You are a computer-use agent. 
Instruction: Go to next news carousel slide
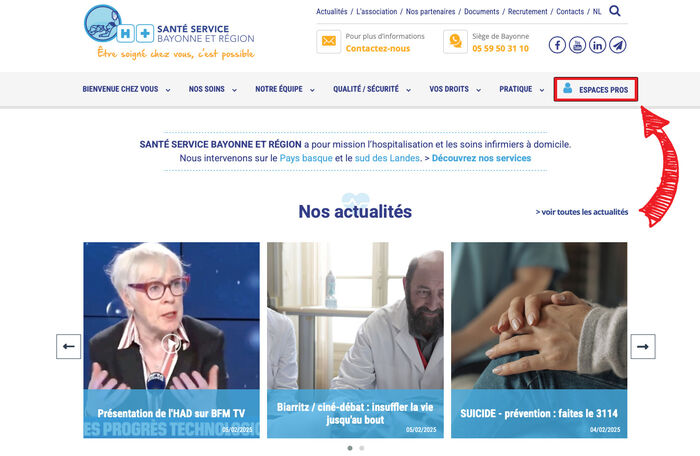pos(643,347)
